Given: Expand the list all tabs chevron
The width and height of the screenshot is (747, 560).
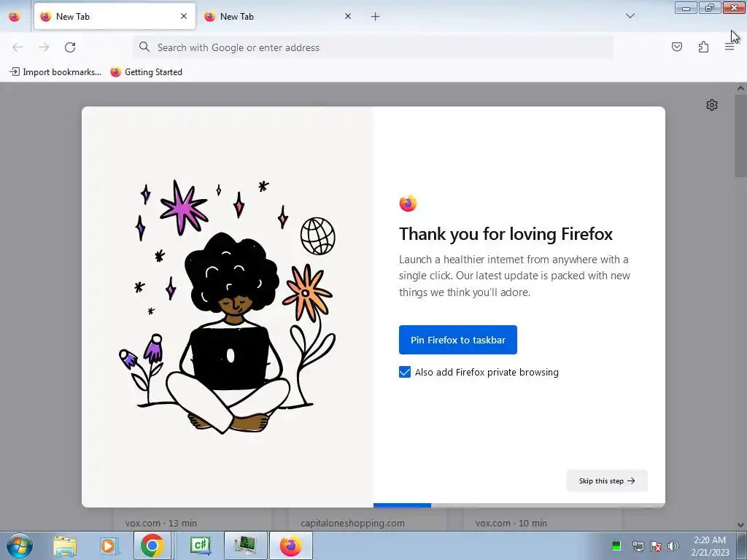Looking at the screenshot, I should tap(630, 16).
